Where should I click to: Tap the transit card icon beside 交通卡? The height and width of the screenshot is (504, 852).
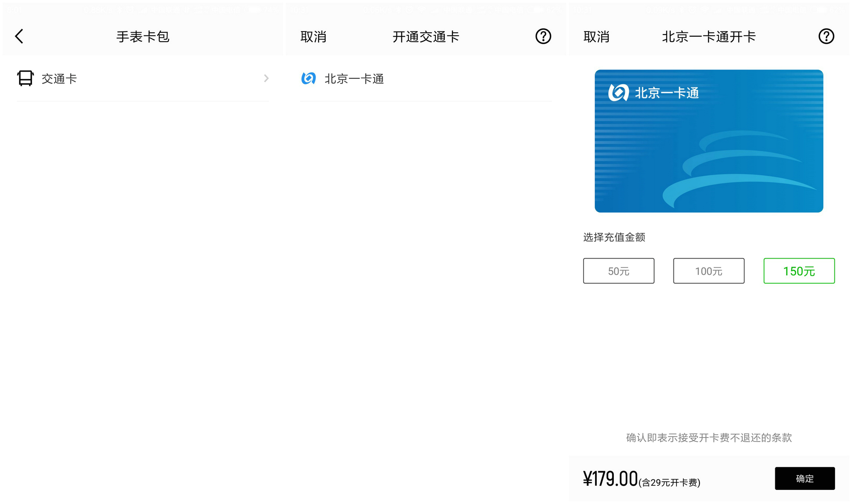coord(25,78)
